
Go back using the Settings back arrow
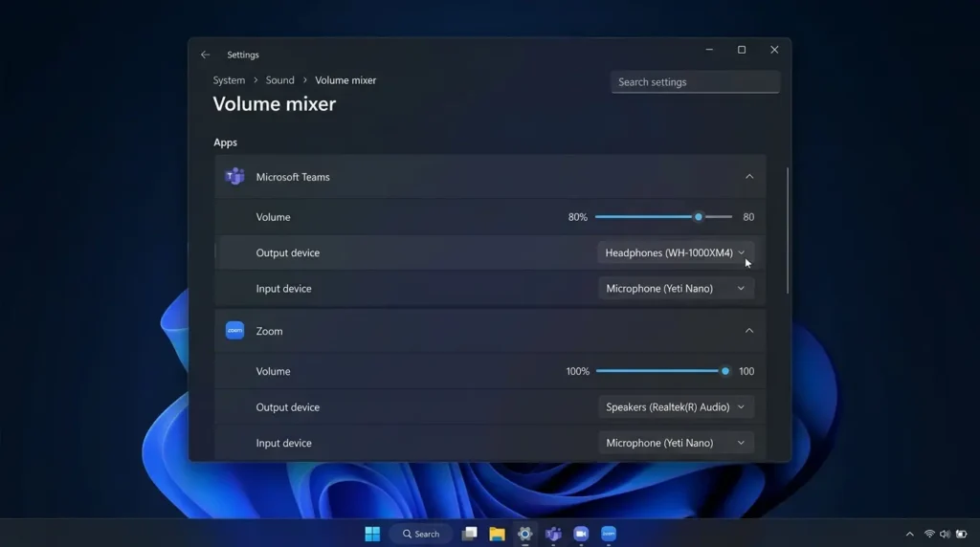[x=205, y=55]
